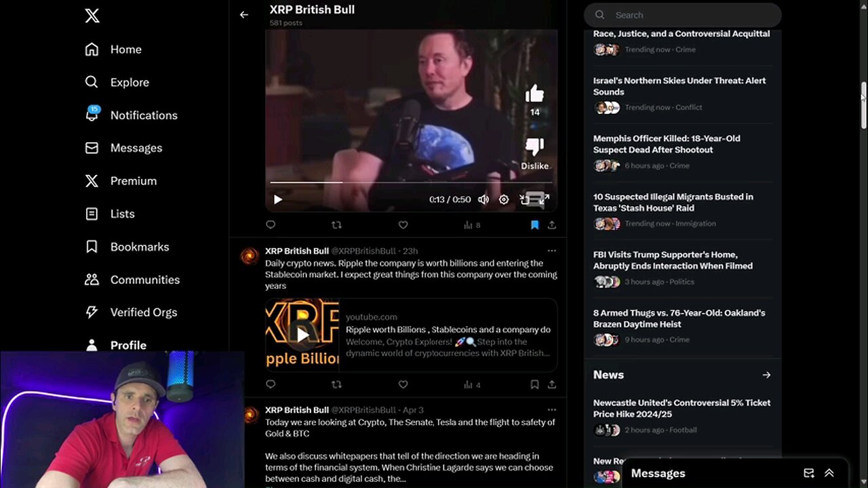Go back with the arrow beside XRP British Bull
This screenshot has height=488, width=868.
click(x=244, y=15)
